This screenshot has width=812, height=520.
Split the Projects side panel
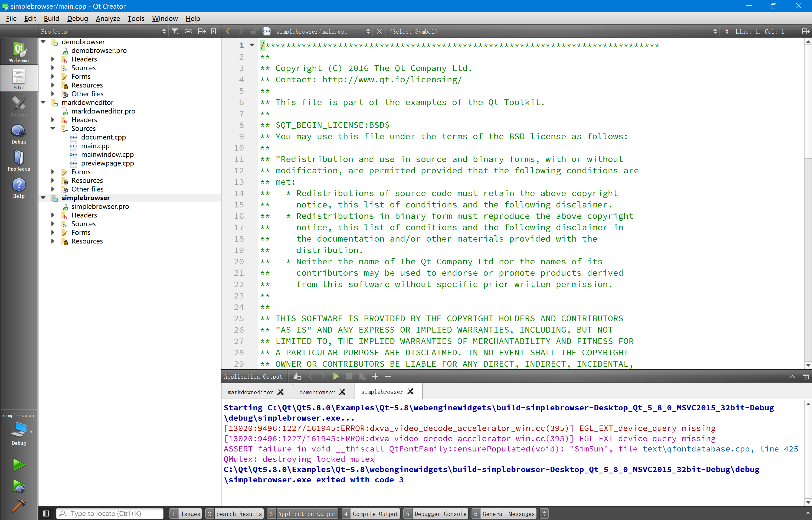click(x=202, y=31)
